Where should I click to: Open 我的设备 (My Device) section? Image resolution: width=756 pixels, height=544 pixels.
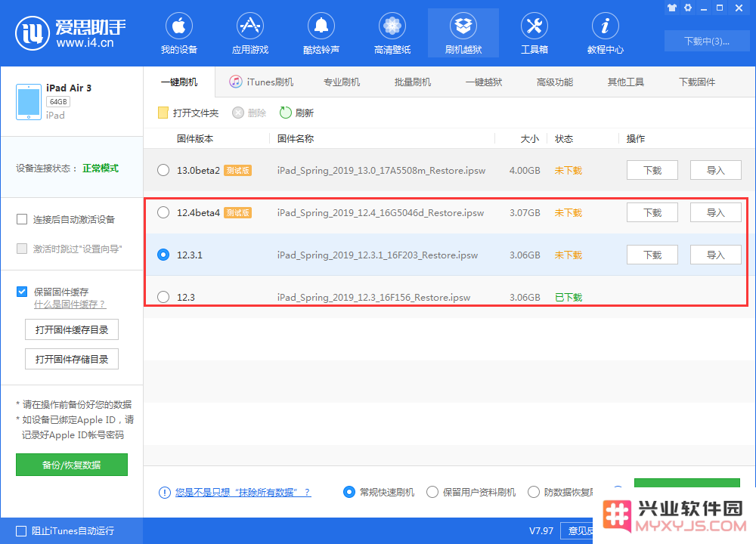click(x=179, y=33)
